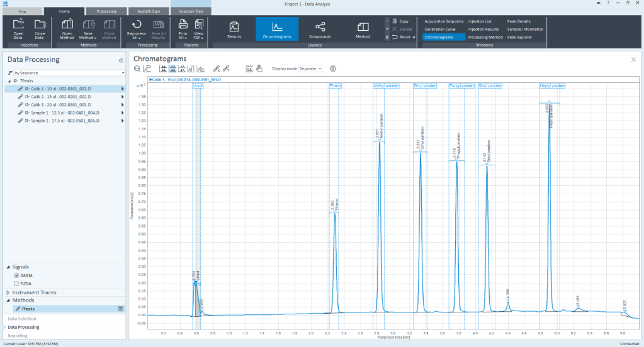
Task: Select the Home ribbon tab
Action: 64,11
